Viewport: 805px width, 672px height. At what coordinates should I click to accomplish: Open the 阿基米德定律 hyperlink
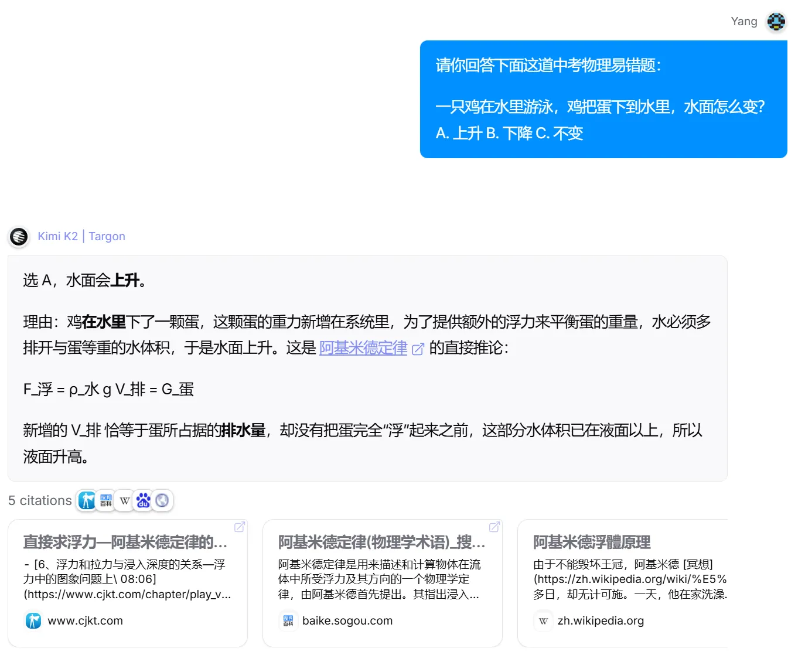pos(363,348)
